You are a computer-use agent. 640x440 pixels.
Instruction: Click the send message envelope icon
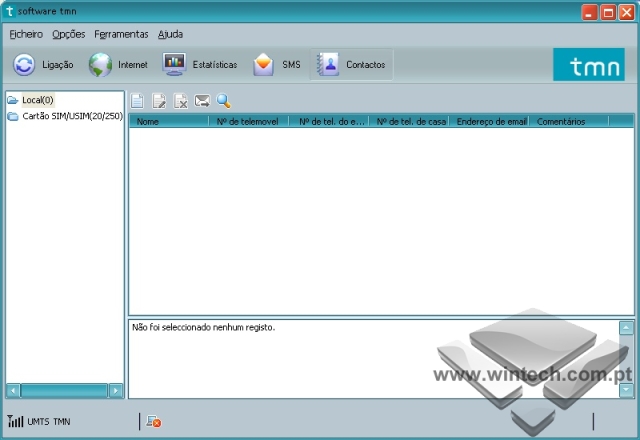tap(202, 100)
